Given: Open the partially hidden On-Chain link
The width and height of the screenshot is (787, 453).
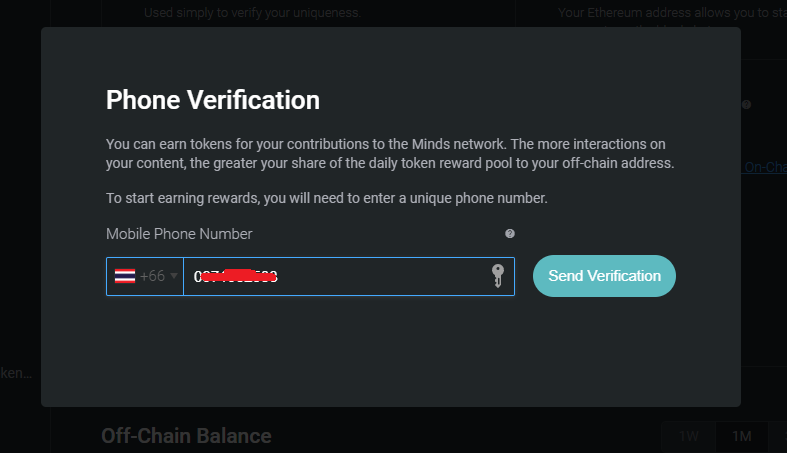Looking at the screenshot, I should pos(765,167).
